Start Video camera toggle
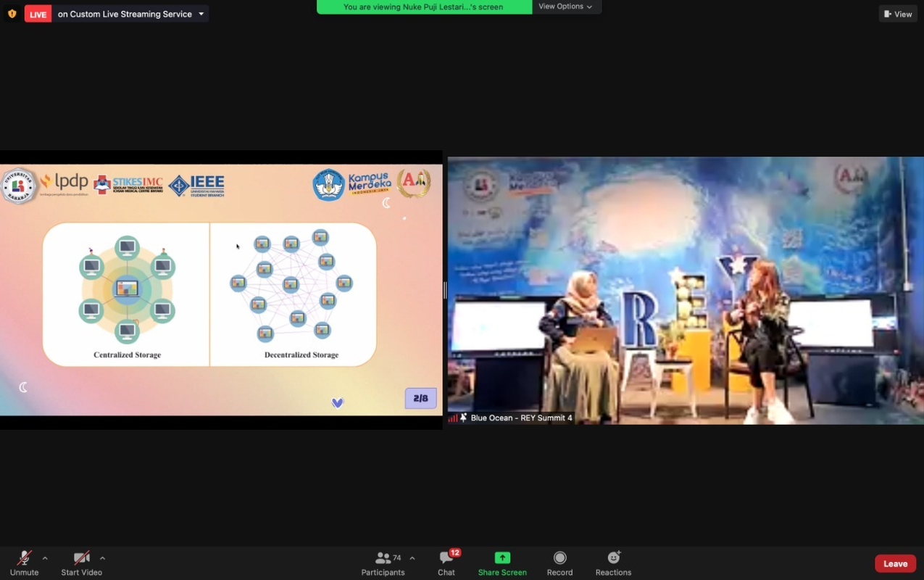This screenshot has width=924, height=580. point(81,563)
